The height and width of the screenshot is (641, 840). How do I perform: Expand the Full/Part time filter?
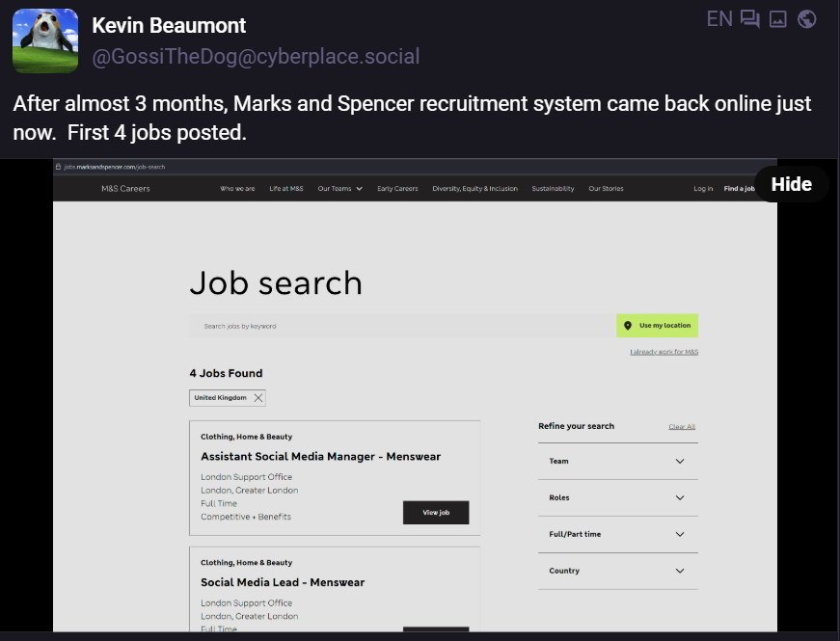click(x=618, y=534)
